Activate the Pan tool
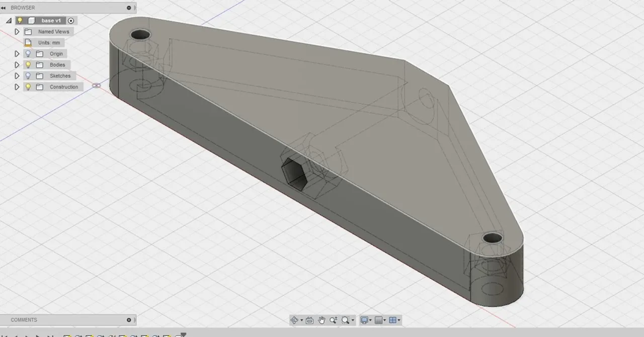The image size is (644, 337). [322, 320]
